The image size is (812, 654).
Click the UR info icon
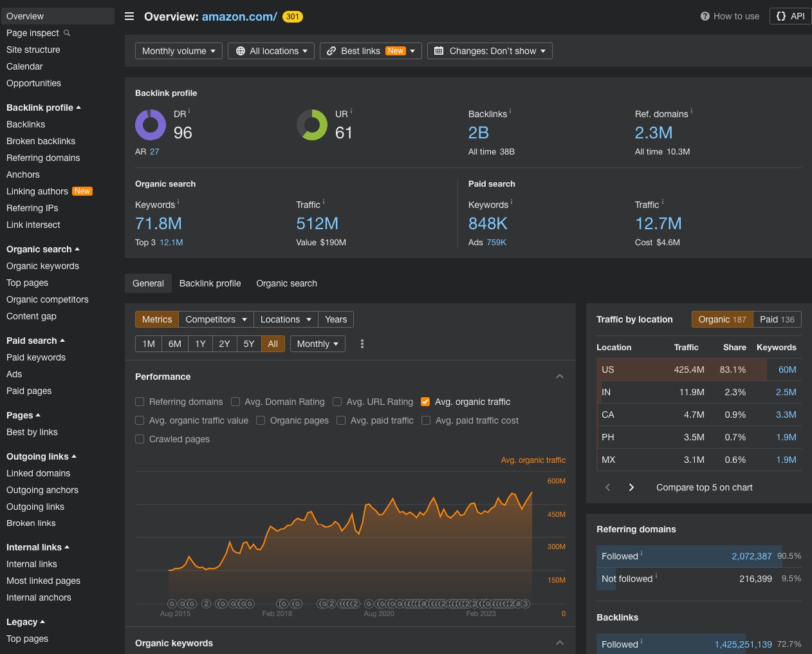pyautogui.click(x=351, y=111)
